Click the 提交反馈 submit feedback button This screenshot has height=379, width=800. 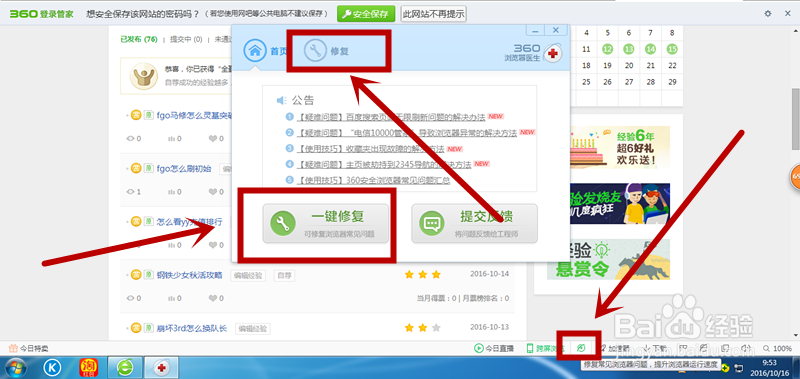(474, 223)
